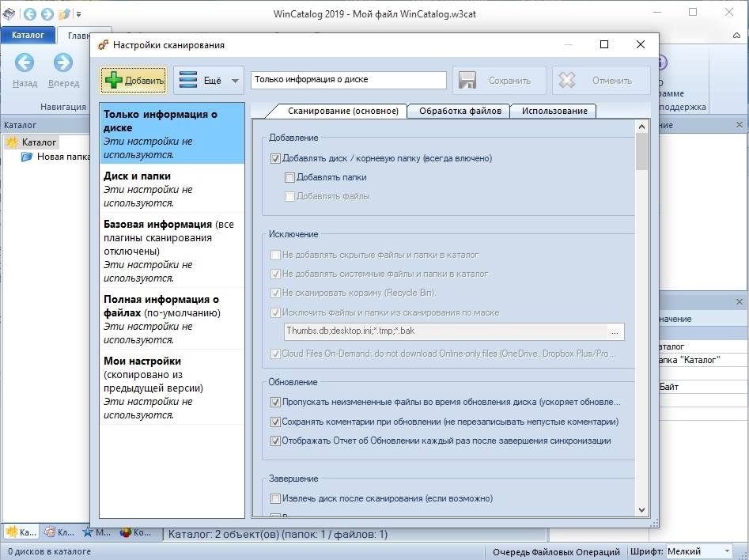This screenshot has width=749, height=560.
Task: Click the Ещё list icon
Action: click(187, 80)
